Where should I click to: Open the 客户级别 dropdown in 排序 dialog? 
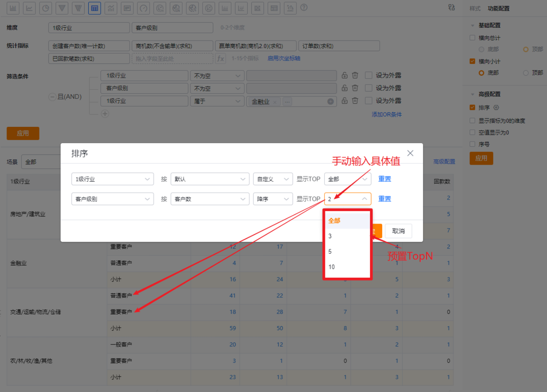(x=113, y=199)
